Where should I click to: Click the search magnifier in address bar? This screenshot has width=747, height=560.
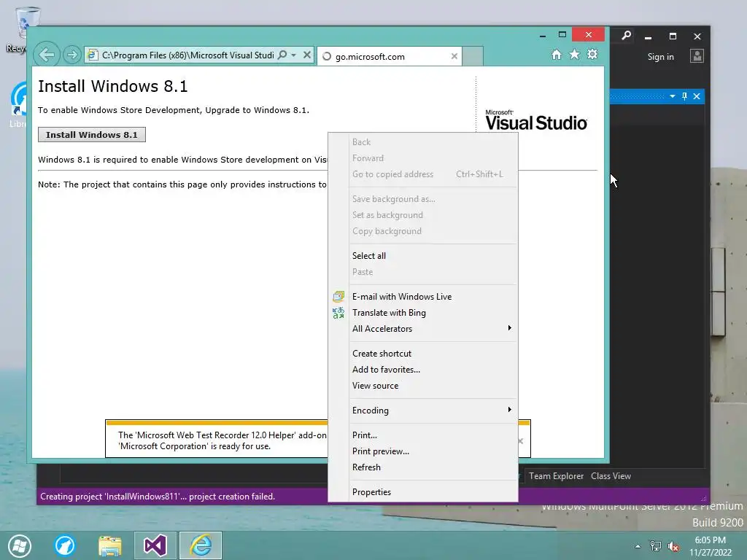pos(282,55)
